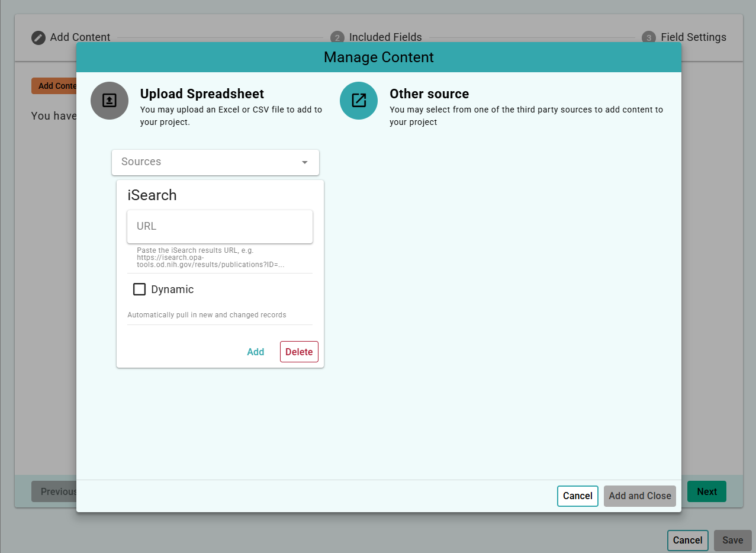This screenshot has width=756, height=553.
Task: Click the Included Fields step 2 icon
Action: tap(337, 37)
